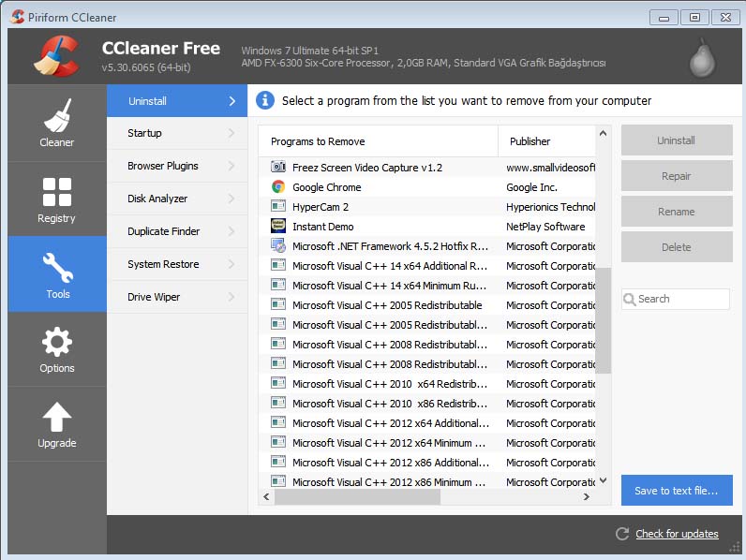
Task: Open the Options gear section
Action: point(56,349)
